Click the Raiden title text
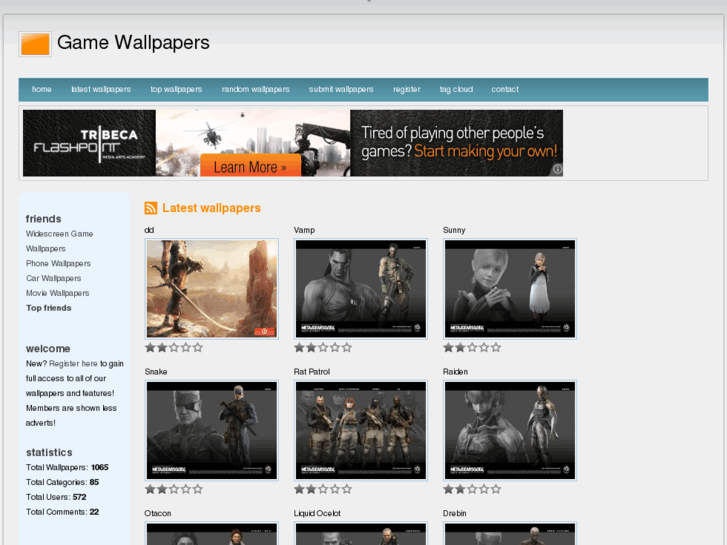727x545 pixels. 455,372
